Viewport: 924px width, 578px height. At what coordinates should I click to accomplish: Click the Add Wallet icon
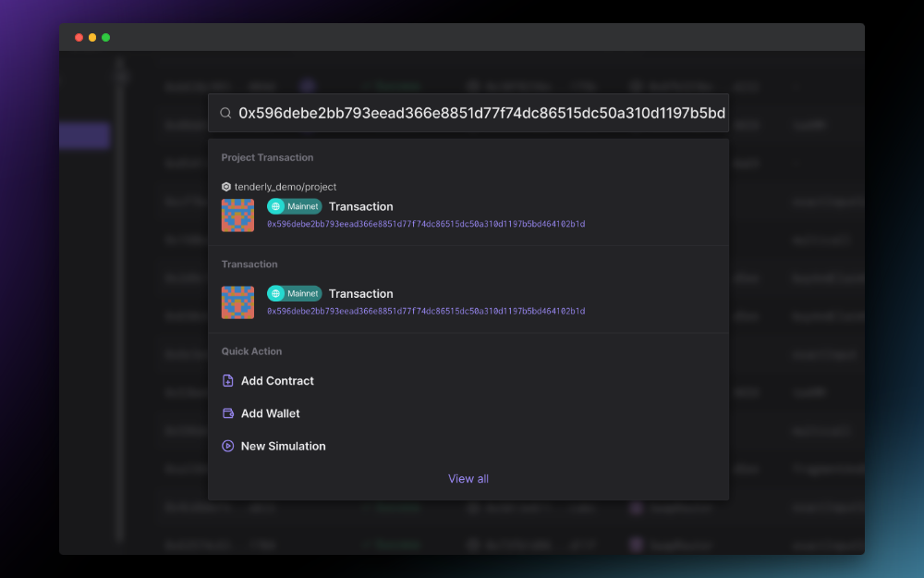[x=228, y=413]
